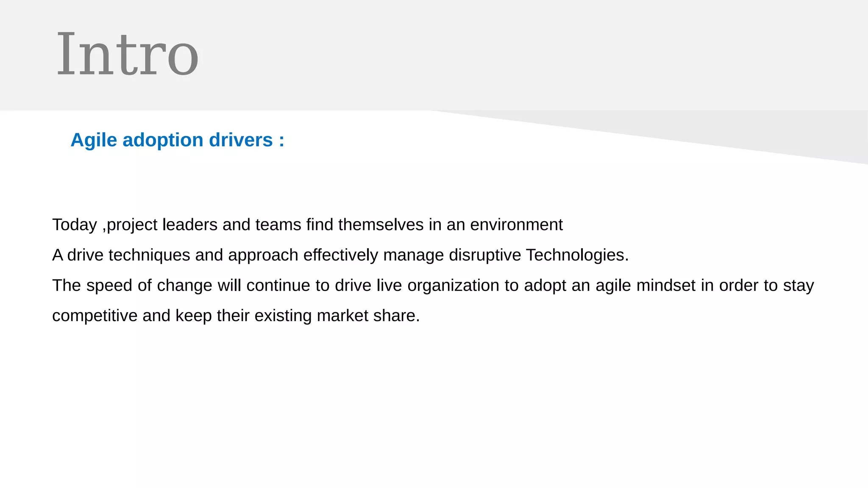Click the word 'mindset' in third line

point(666,285)
